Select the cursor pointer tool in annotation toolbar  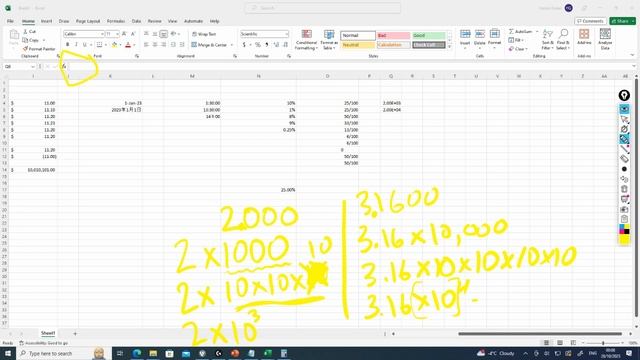(624, 119)
